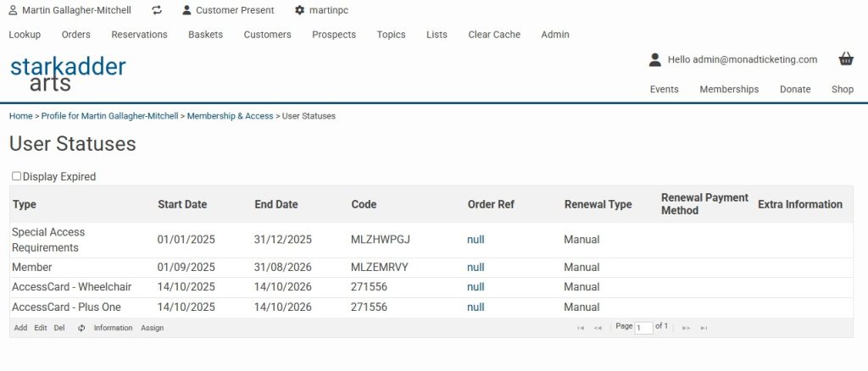Click the gear icon next to martinpc

pos(299,10)
